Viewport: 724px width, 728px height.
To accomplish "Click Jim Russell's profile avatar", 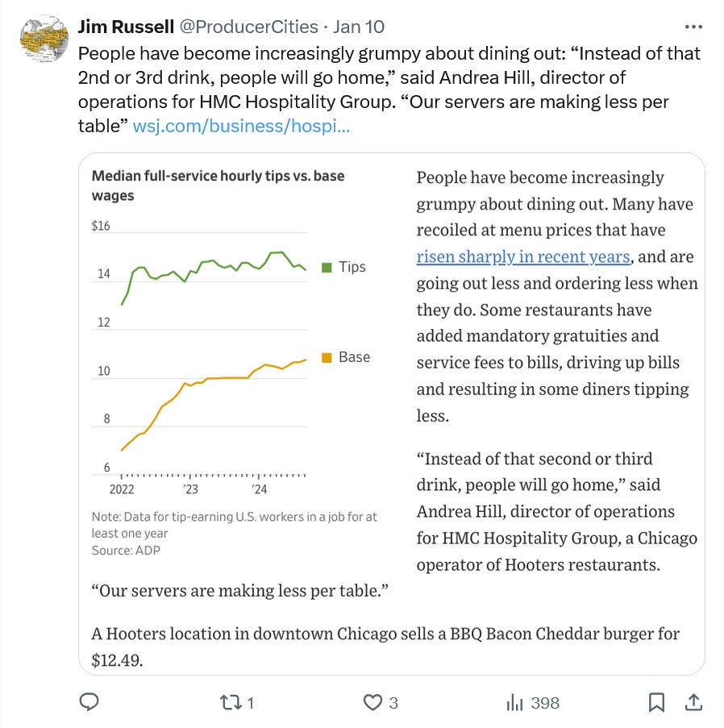I will [44, 39].
